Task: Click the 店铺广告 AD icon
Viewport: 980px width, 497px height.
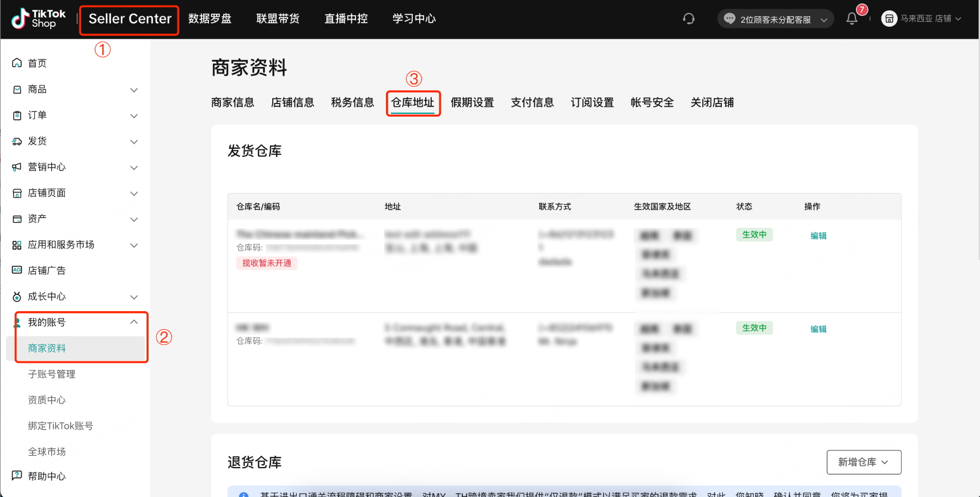Action: pos(17,270)
